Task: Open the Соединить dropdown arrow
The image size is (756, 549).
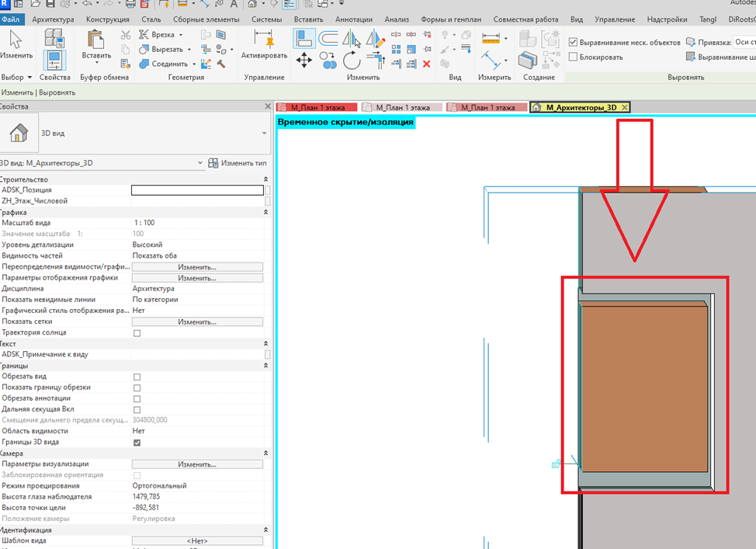Action: [194, 64]
